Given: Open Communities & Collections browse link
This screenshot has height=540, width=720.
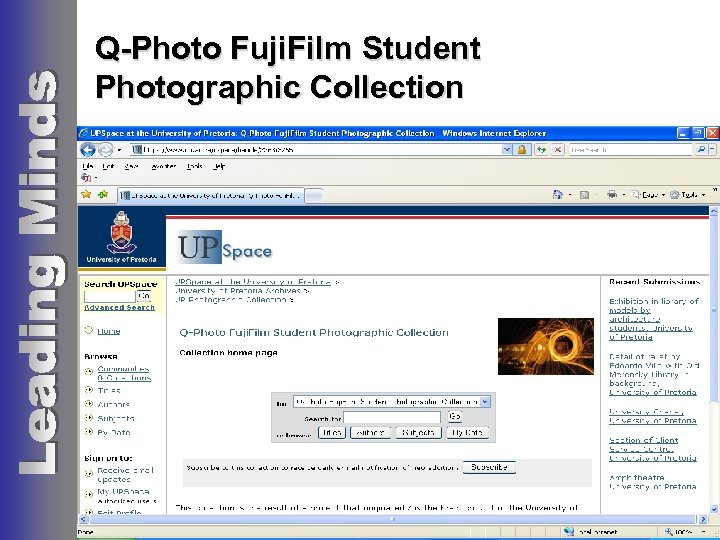Looking at the screenshot, I should click(124, 373).
